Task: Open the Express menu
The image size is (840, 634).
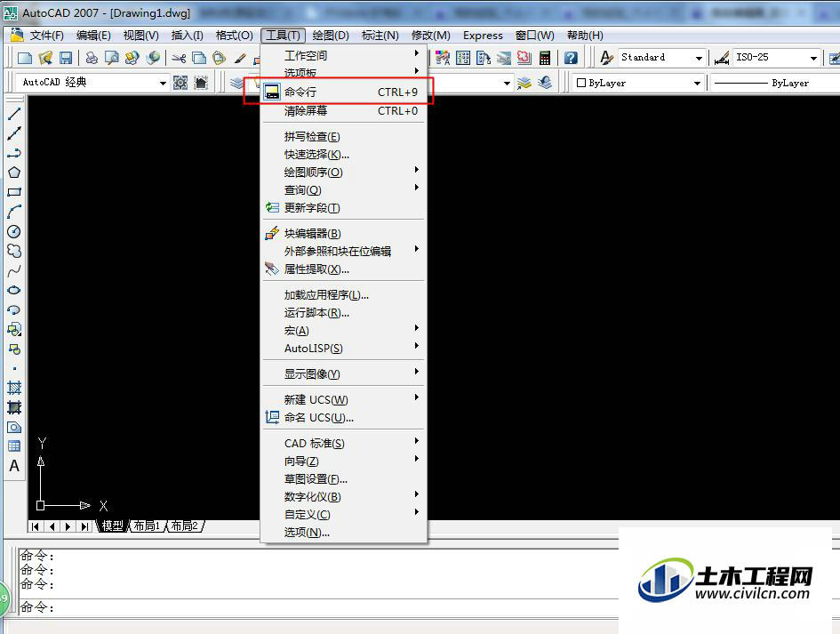Action: click(x=483, y=36)
